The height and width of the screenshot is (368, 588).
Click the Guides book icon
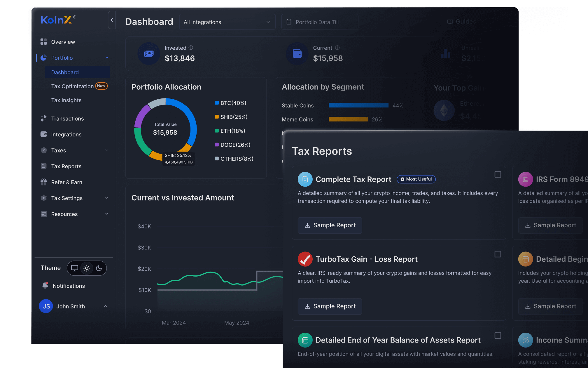click(449, 21)
